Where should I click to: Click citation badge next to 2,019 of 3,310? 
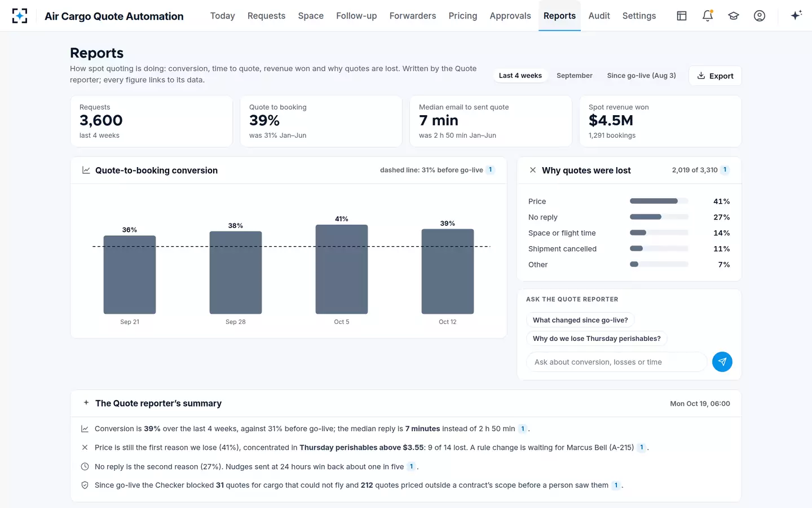(x=725, y=170)
